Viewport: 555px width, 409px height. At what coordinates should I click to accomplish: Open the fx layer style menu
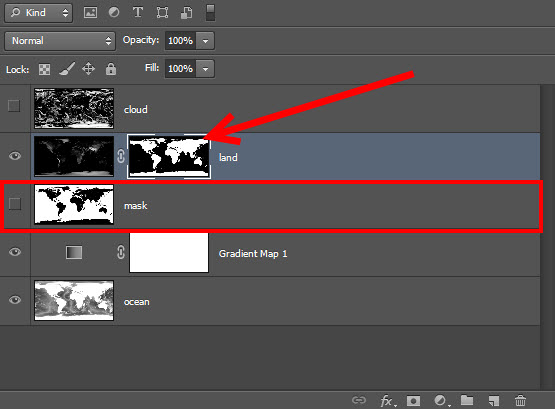[x=388, y=401]
